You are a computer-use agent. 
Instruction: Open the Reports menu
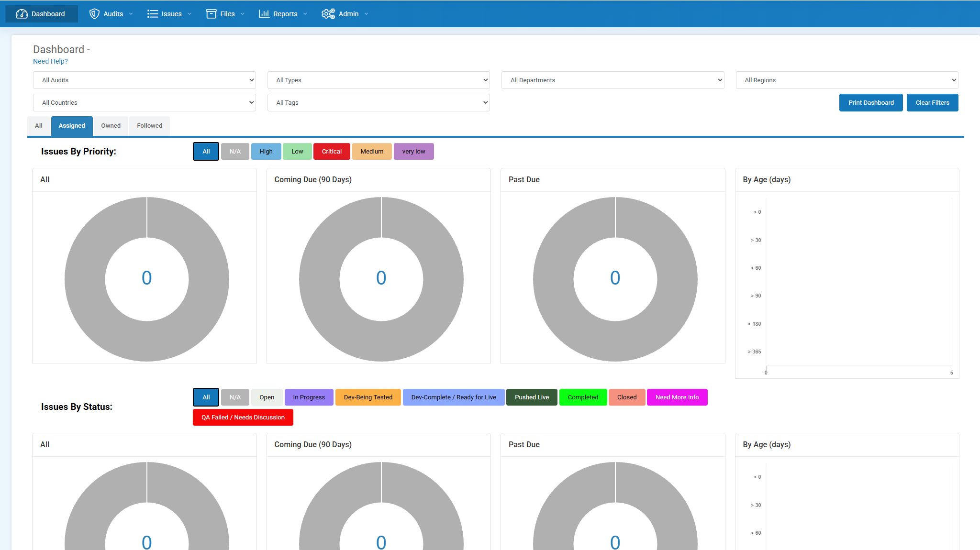pos(283,14)
